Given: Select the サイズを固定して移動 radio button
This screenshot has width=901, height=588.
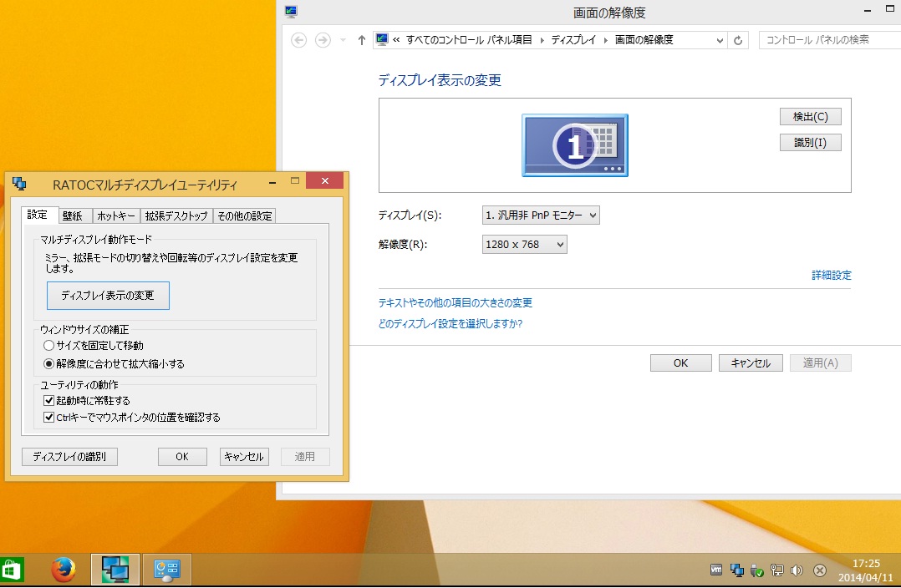Looking at the screenshot, I should tap(49, 345).
